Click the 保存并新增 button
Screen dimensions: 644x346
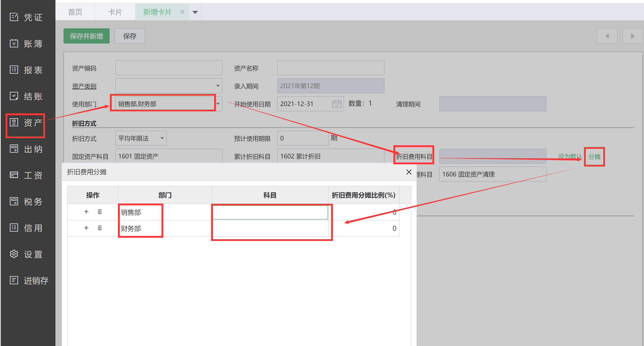pos(86,36)
